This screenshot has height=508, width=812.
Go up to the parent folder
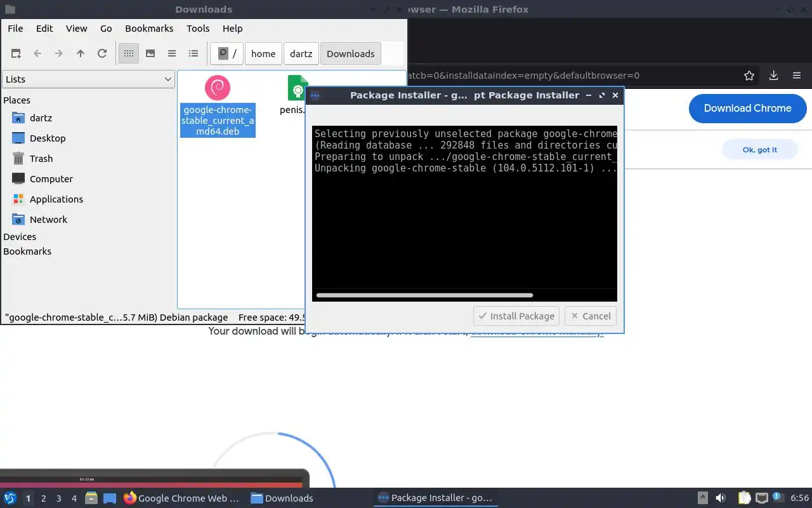click(x=81, y=54)
